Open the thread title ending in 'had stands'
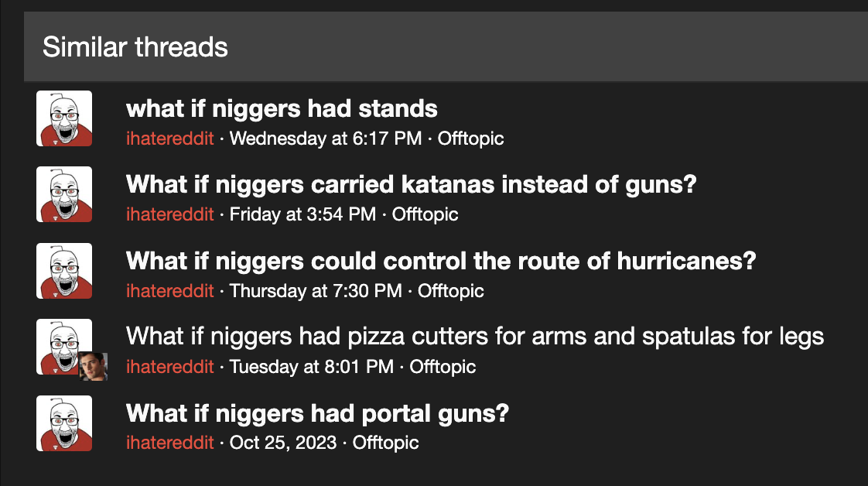The width and height of the screenshot is (868, 486). [x=282, y=108]
